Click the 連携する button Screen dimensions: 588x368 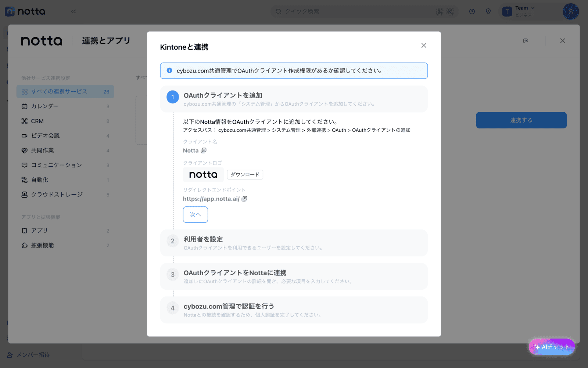coord(521,120)
